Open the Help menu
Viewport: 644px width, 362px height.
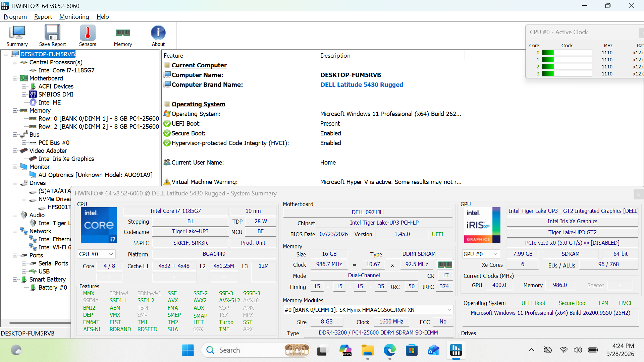[103, 17]
